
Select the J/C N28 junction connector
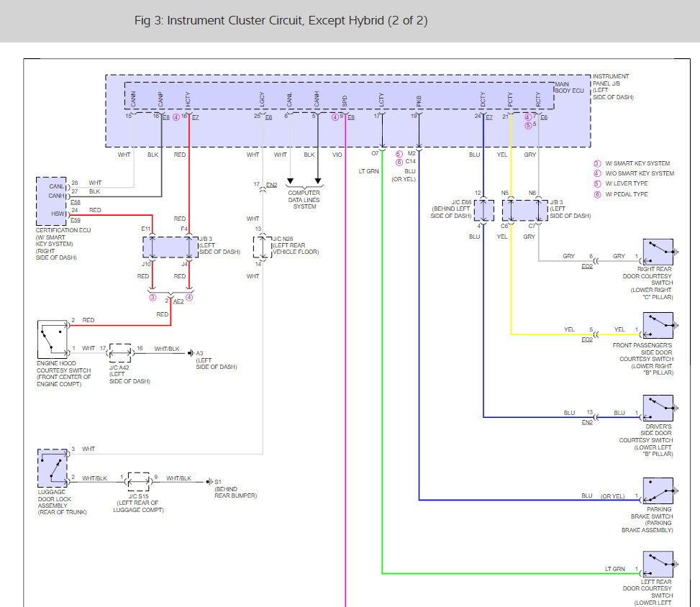263,246
